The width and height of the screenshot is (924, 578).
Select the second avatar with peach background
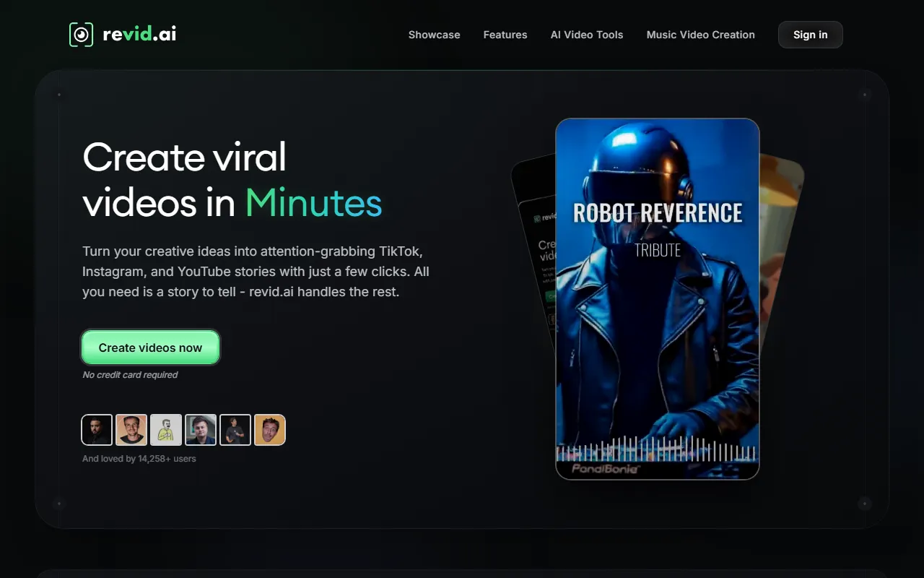(x=131, y=430)
